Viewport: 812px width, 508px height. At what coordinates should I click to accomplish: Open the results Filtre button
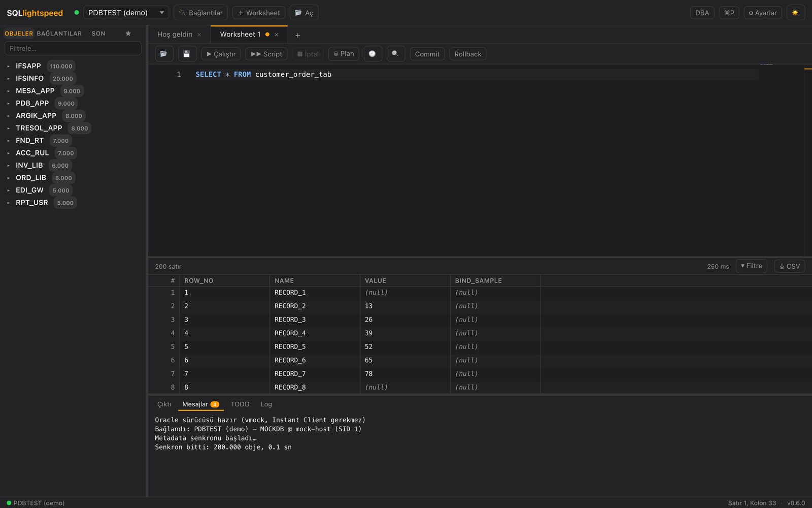751,266
